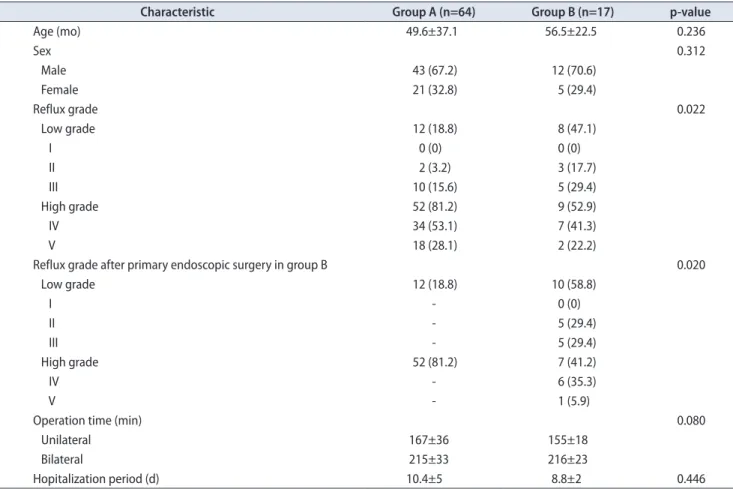The image size is (733, 489).
Task: Click the p-value '0.446'
Action: (x=691, y=479)
